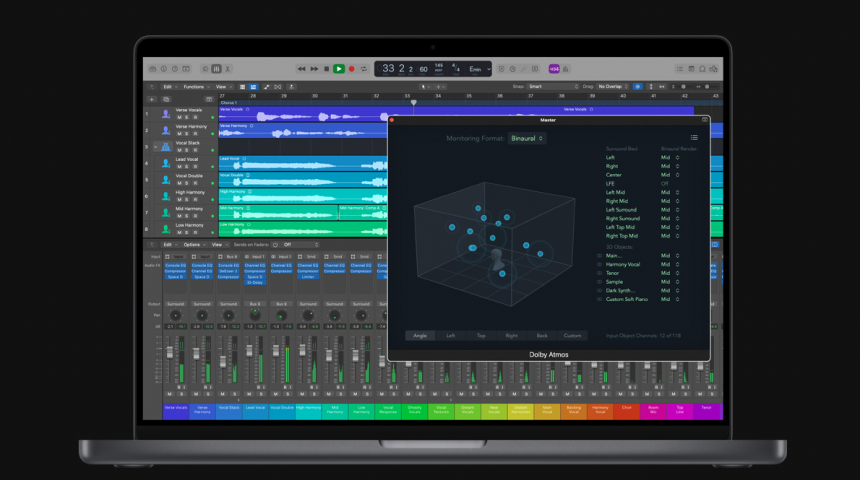Image resolution: width=860 pixels, height=480 pixels.
Task: Click the Verse Harmony track icon
Action: [x=166, y=131]
